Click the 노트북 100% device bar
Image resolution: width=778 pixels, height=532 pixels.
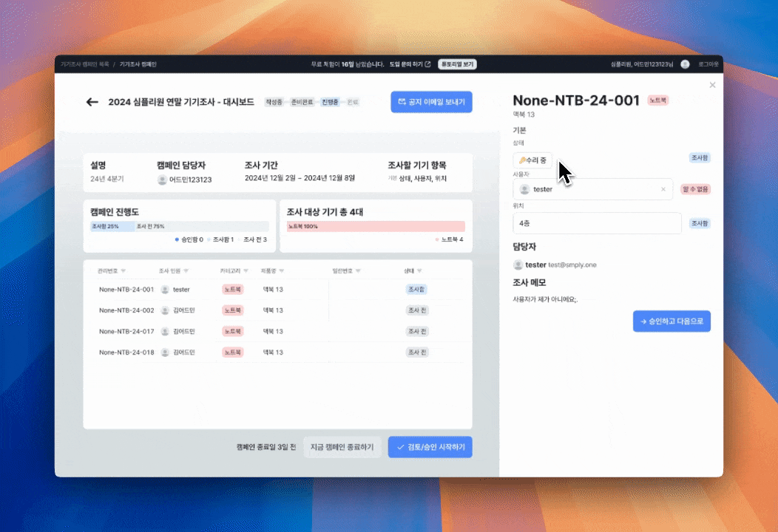click(376, 227)
